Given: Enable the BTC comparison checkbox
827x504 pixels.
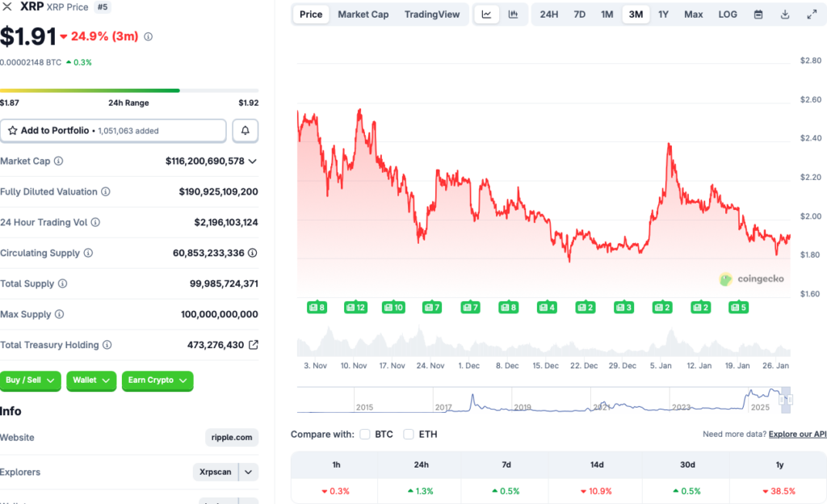Looking at the screenshot, I should (x=365, y=435).
